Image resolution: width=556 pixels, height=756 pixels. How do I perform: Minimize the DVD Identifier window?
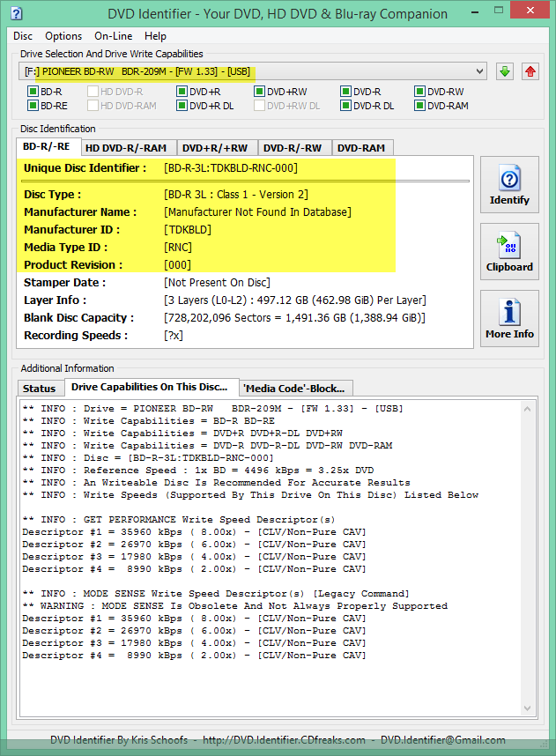click(x=475, y=11)
